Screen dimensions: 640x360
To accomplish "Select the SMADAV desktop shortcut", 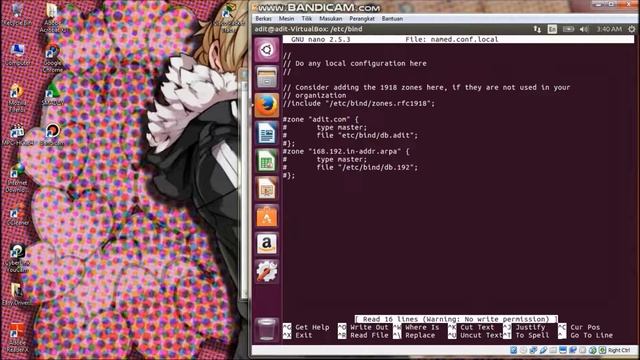I will point(52,95).
